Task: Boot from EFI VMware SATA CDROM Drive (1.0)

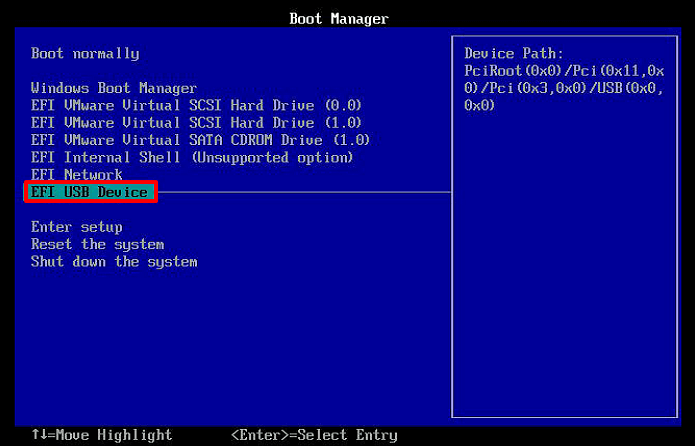Action: (x=200, y=140)
